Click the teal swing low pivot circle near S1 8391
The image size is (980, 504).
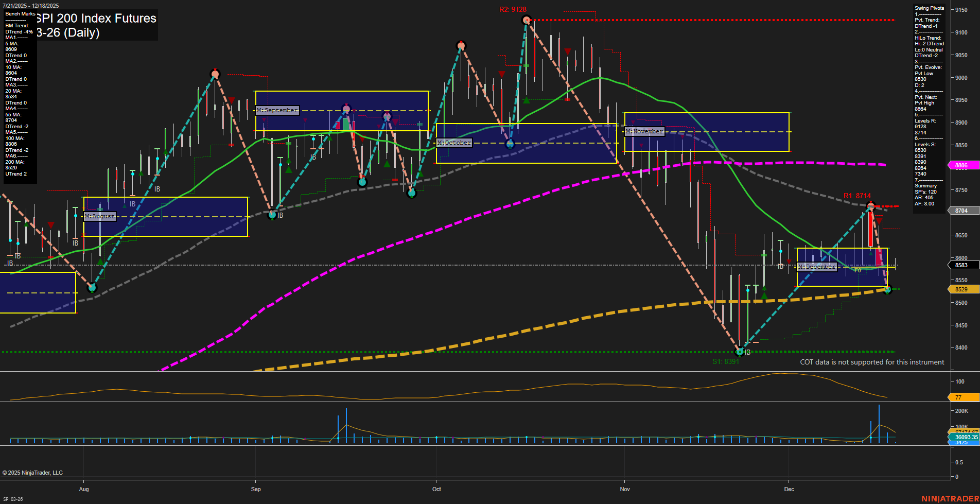(x=740, y=352)
